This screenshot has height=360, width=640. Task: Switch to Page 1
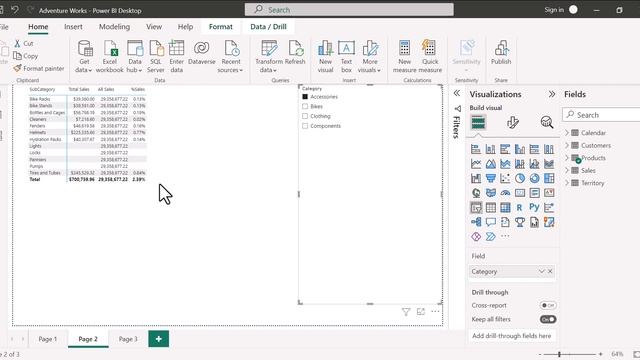click(x=48, y=339)
